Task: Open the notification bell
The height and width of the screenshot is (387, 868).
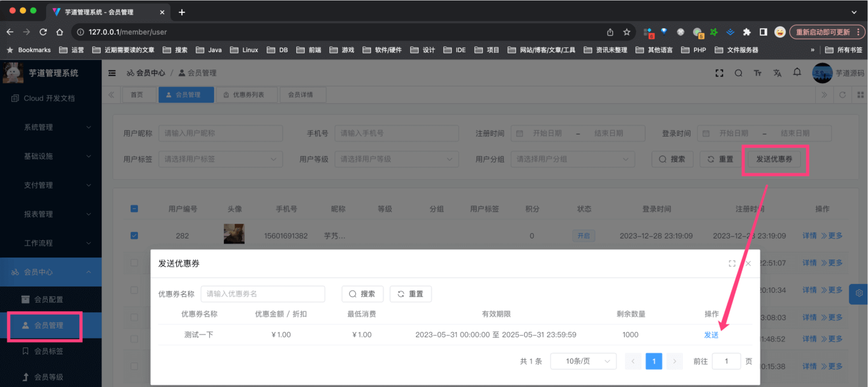Action: tap(797, 73)
